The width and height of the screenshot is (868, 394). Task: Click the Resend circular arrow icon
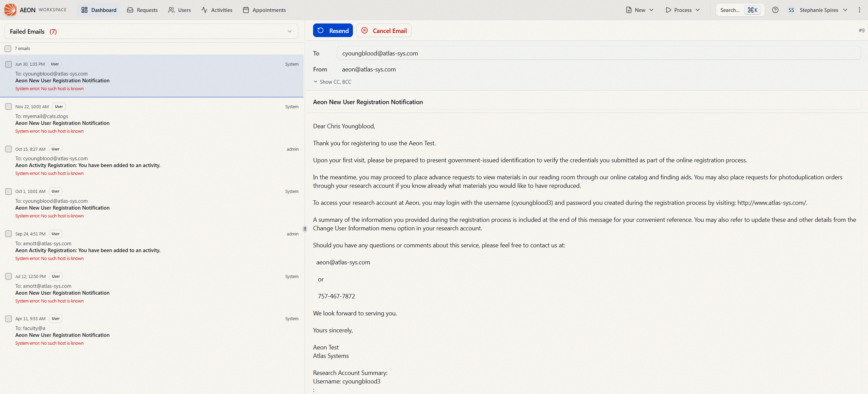pyautogui.click(x=321, y=30)
